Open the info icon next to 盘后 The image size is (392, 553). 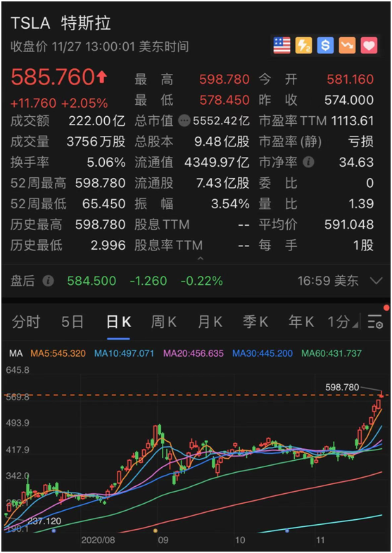pyautogui.click(x=49, y=281)
